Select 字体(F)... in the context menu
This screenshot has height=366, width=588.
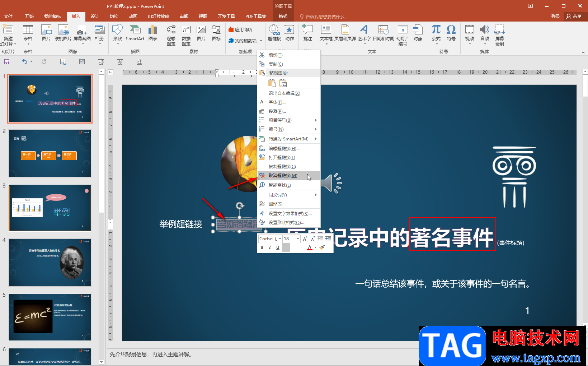click(x=289, y=102)
